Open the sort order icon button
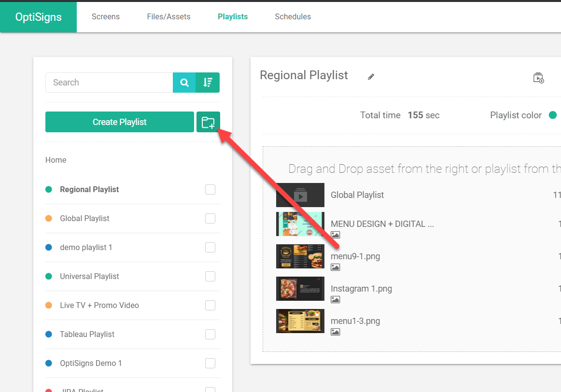Viewport: 561px width, 392px height. click(208, 83)
